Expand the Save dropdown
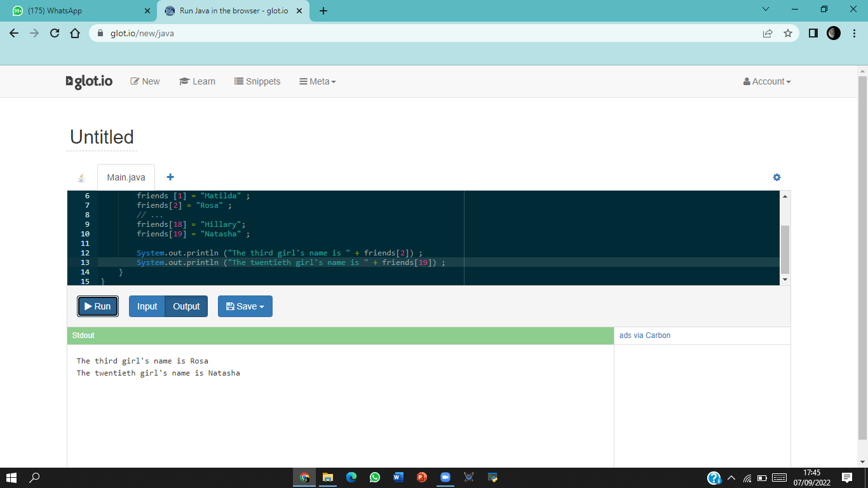The image size is (868, 488). point(245,306)
